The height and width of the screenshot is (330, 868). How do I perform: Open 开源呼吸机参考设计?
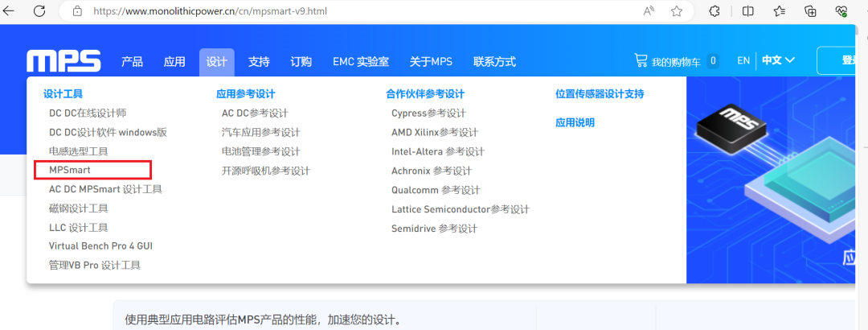coord(266,171)
